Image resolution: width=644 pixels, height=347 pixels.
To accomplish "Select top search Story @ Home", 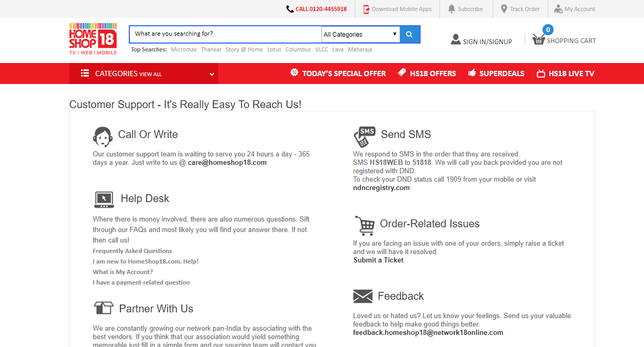I will point(244,49).
